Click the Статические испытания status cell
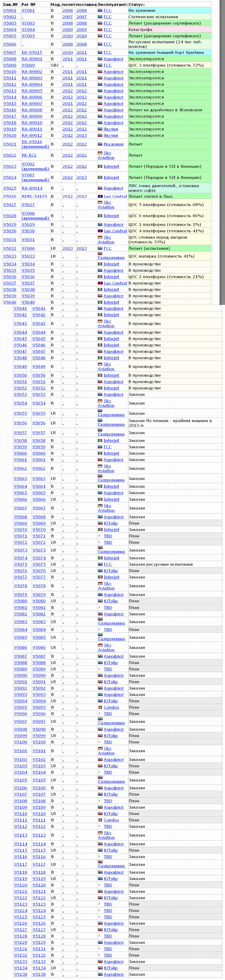Screen dimensions: 225x980 [x=170, y=17]
